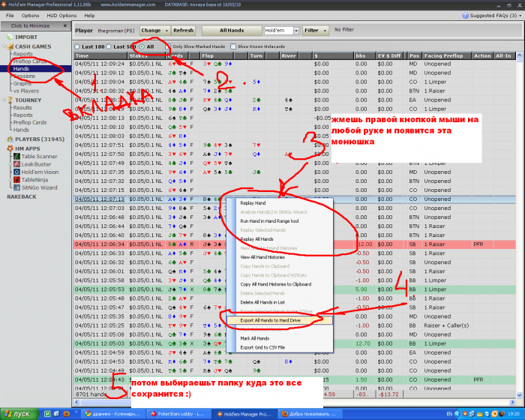Click hands grid scrollbar down arrow
This screenshot has height=420, width=525.
tap(519, 395)
